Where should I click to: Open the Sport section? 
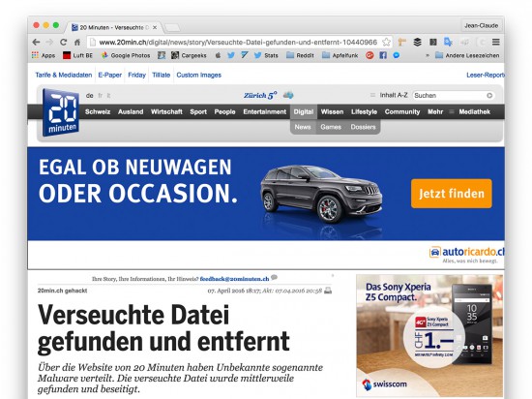point(198,111)
